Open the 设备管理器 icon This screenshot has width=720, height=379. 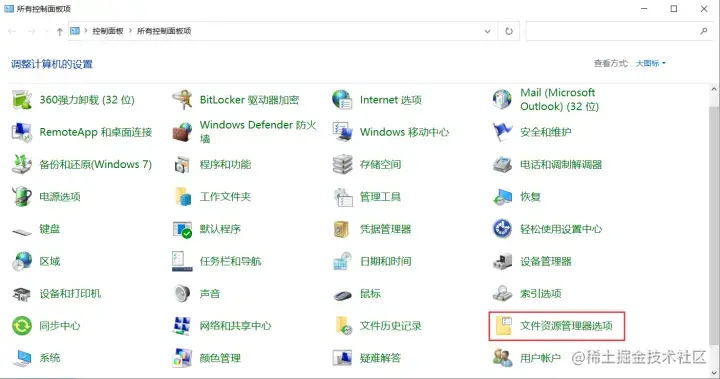502,261
